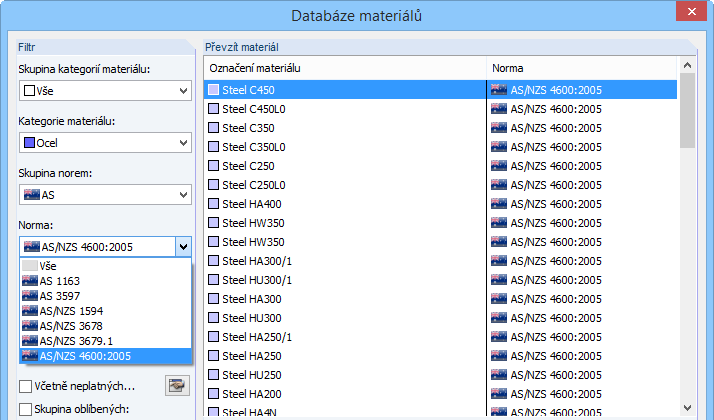Click flag icon in Steel HA200 row

point(499,394)
